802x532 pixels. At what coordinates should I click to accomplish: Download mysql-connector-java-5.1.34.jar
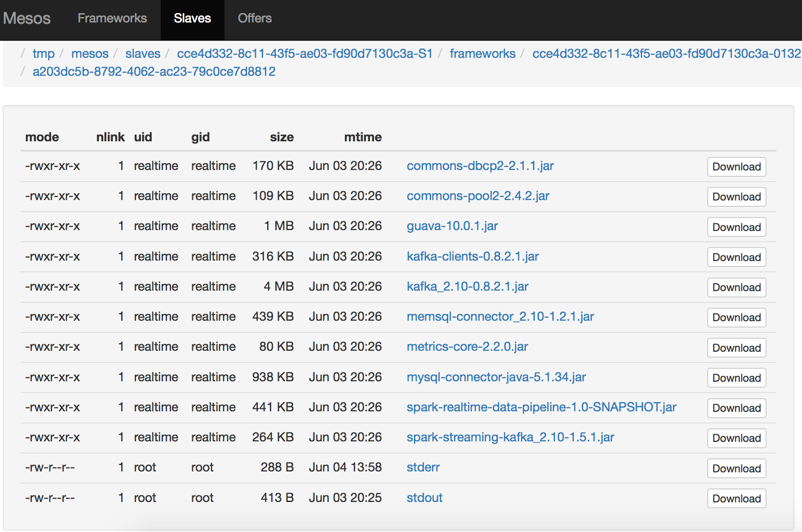pos(736,378)
